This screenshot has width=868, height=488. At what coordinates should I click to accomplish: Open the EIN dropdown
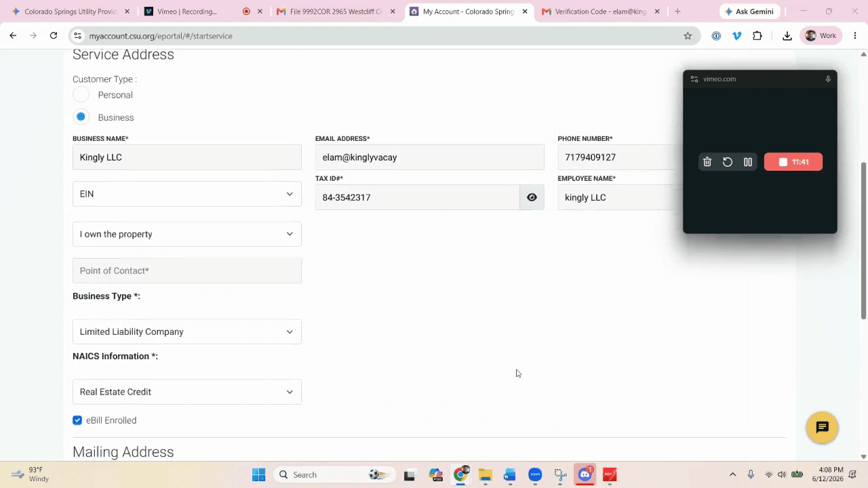coord(187,194)
